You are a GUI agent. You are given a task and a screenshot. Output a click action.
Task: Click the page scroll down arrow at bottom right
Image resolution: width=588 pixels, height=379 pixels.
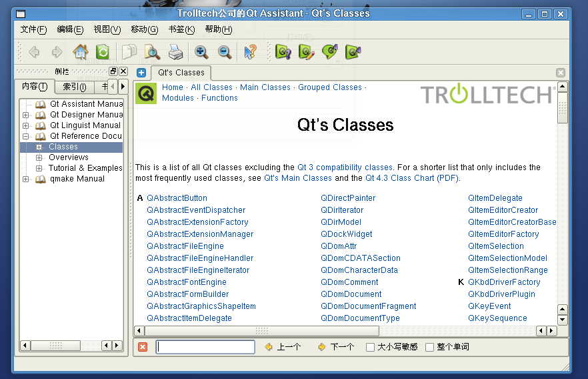tap(563, 320)
